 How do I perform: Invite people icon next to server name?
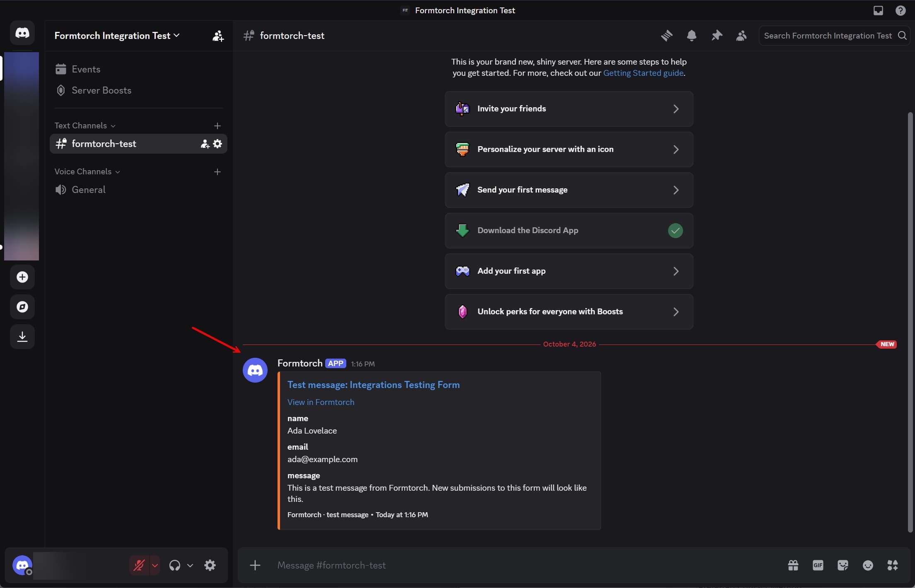(218, 36)
